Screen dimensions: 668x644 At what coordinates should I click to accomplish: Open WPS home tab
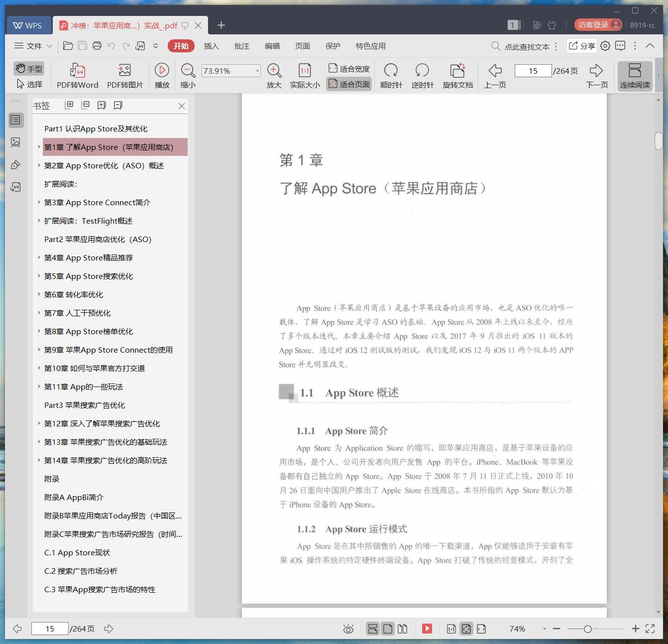tap(28, 25)
